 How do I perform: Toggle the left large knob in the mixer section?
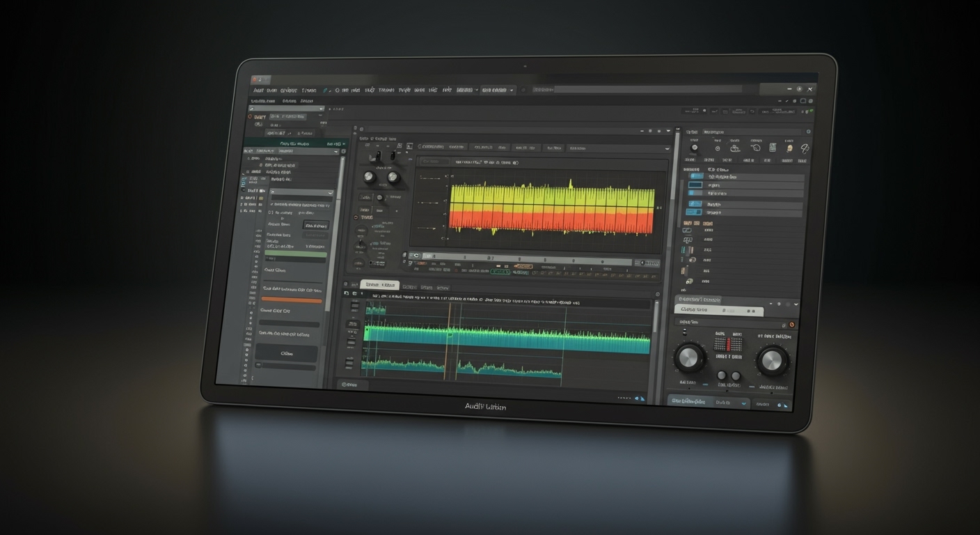pyautogui.click(x=690, y=359)
